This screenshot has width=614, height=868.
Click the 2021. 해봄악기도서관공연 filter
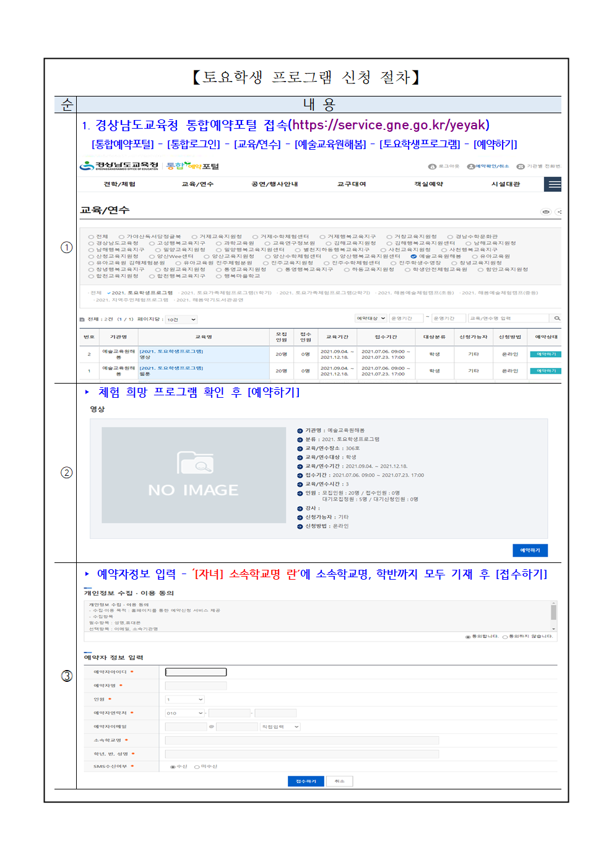pyautogui.click(x=207, y=300)
